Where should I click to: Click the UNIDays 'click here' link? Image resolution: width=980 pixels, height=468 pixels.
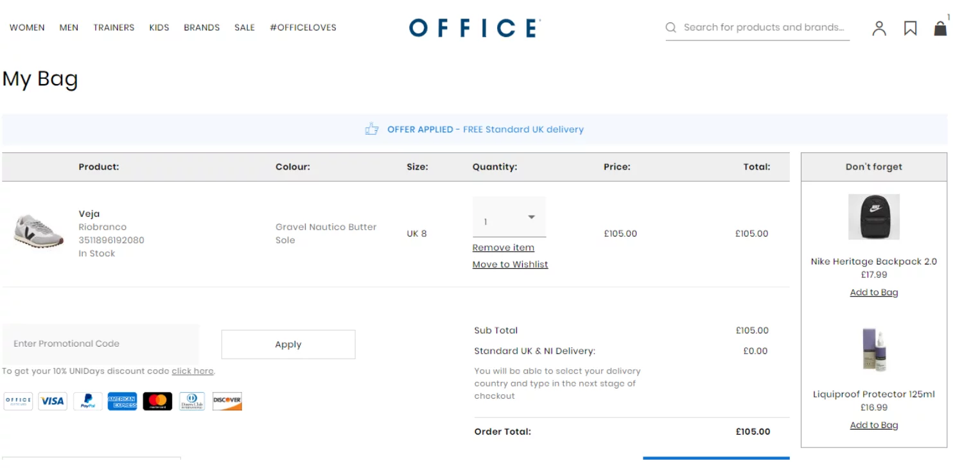[x=193, y=371]
